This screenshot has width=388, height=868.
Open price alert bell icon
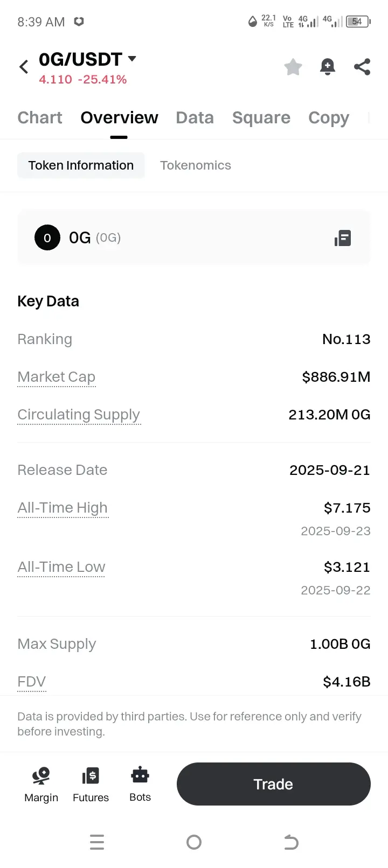(328, 67)
